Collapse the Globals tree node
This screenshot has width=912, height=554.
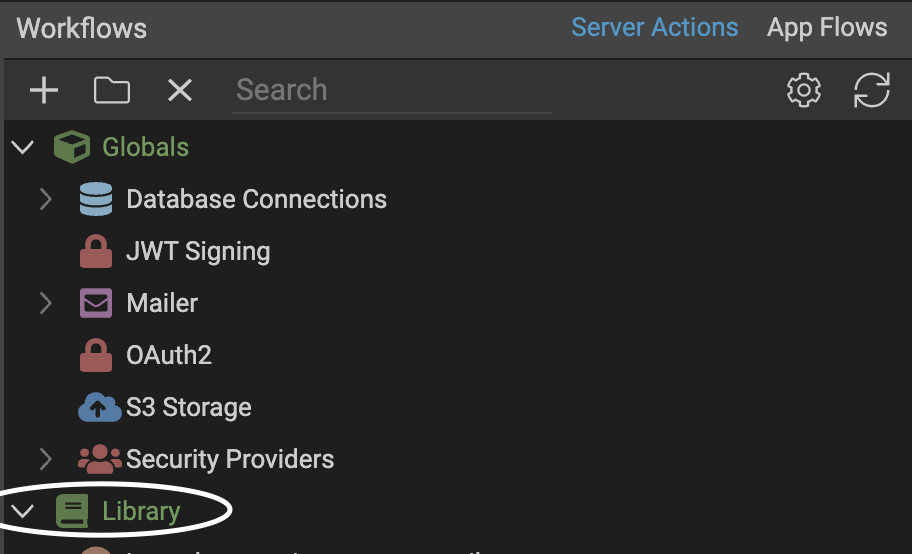click(x=22, y=148)
